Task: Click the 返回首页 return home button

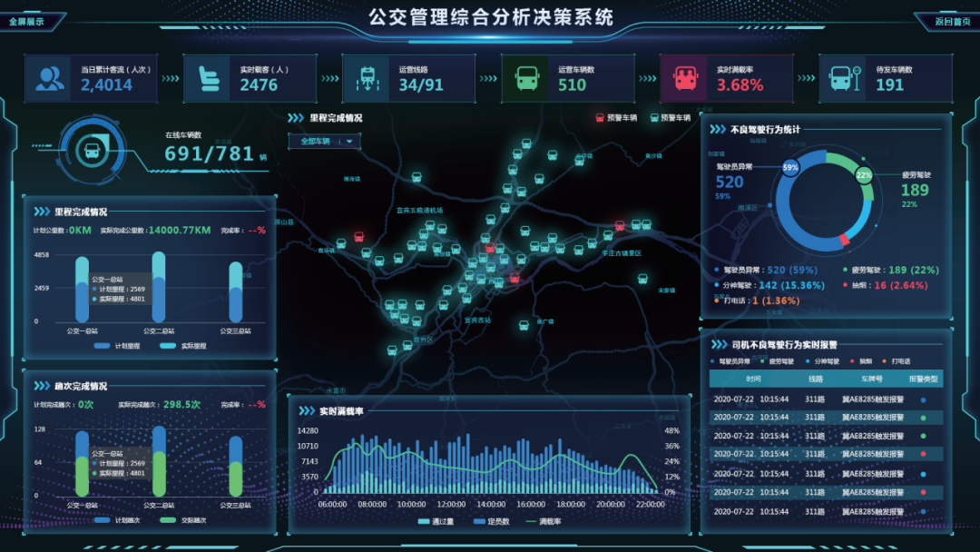Action: (953, 20)
